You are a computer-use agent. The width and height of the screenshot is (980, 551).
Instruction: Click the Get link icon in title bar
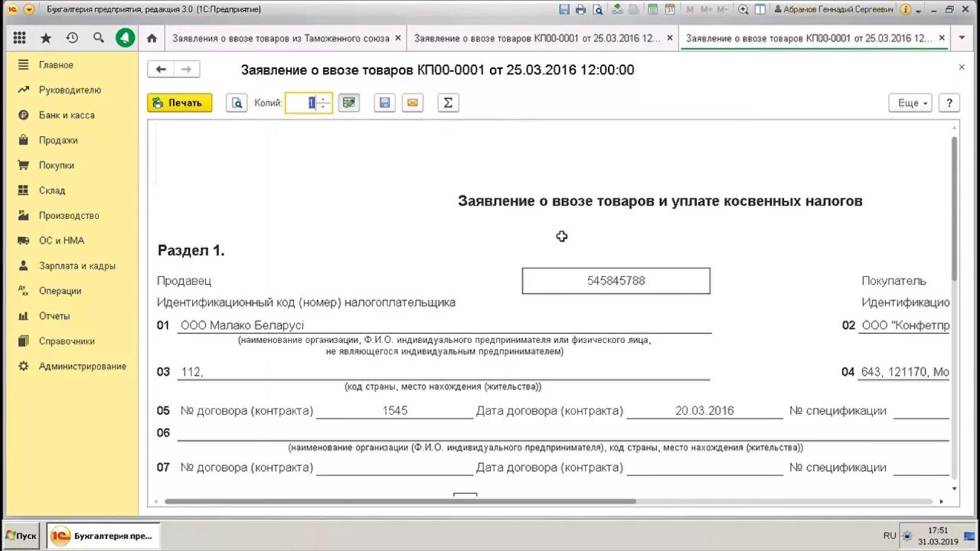(617, 9)
